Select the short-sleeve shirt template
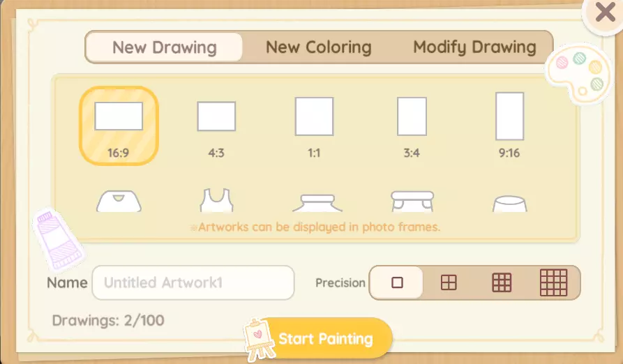Viewport: 623px width, 364px height. coord(412,201)
